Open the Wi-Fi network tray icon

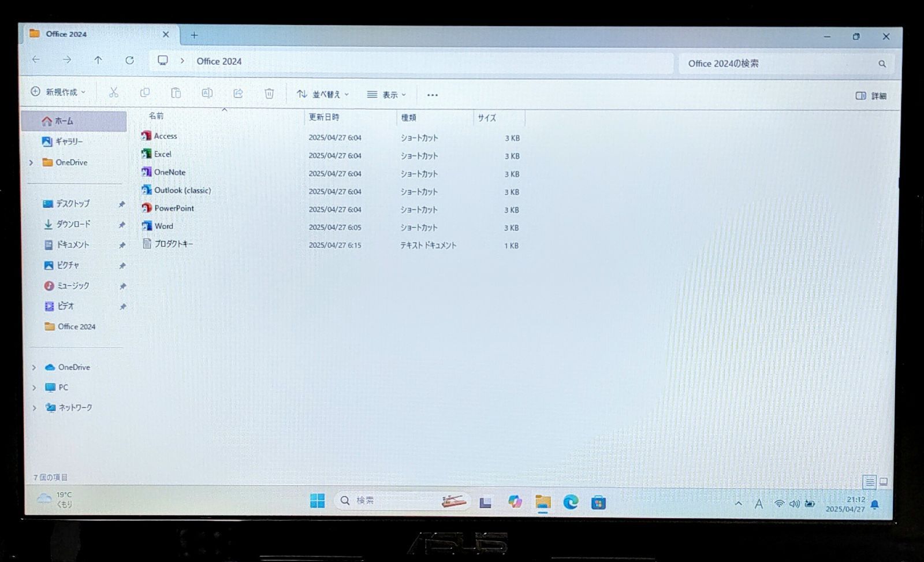pyautogui.click(x=779, y=504)
